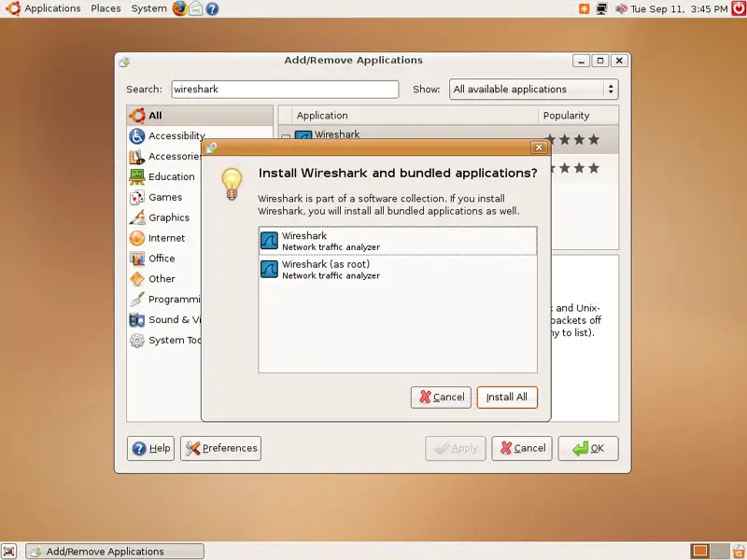Select the Programming category
Screen dimensions: 747x560
[165, 300]
